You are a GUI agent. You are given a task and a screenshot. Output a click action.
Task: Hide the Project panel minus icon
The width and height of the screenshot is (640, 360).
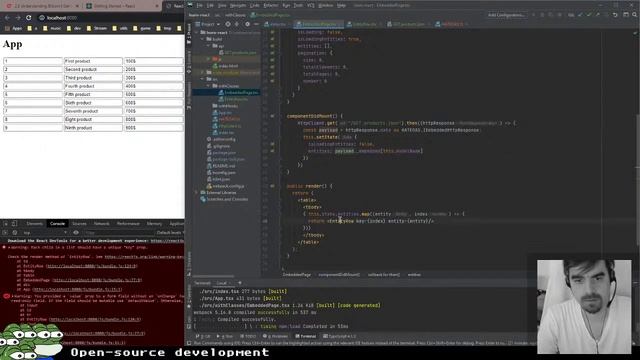257,24
